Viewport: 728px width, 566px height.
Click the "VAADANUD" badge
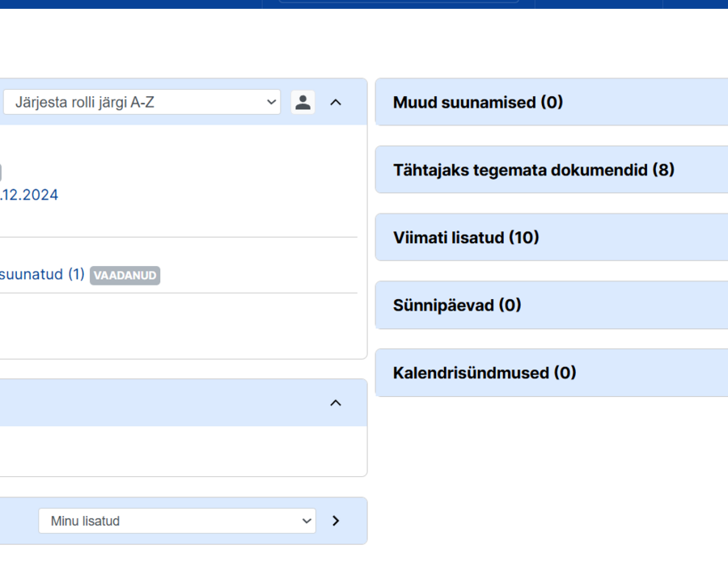(125, 275)
